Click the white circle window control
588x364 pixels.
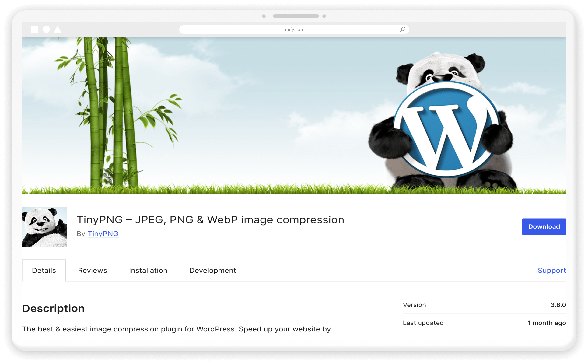tap(46, 29)
